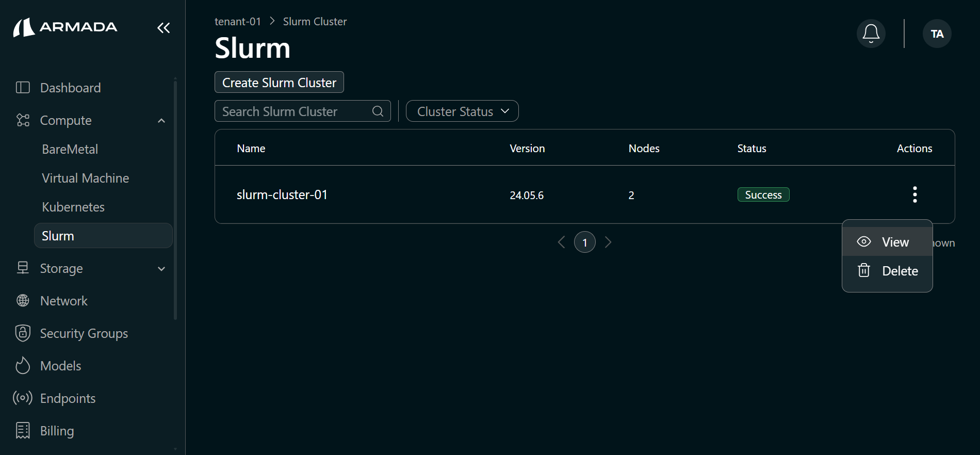Go to previous page arrow

pos(562,242)
